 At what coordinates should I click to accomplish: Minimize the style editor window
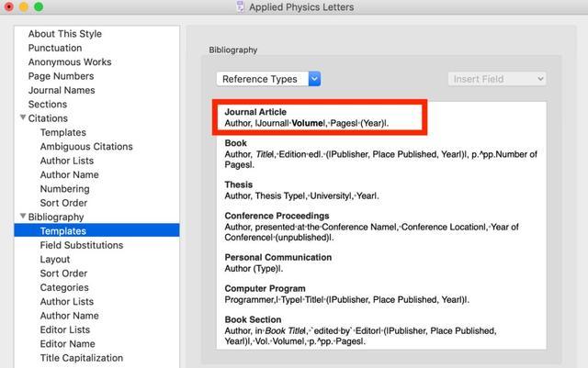pos(24,6)
